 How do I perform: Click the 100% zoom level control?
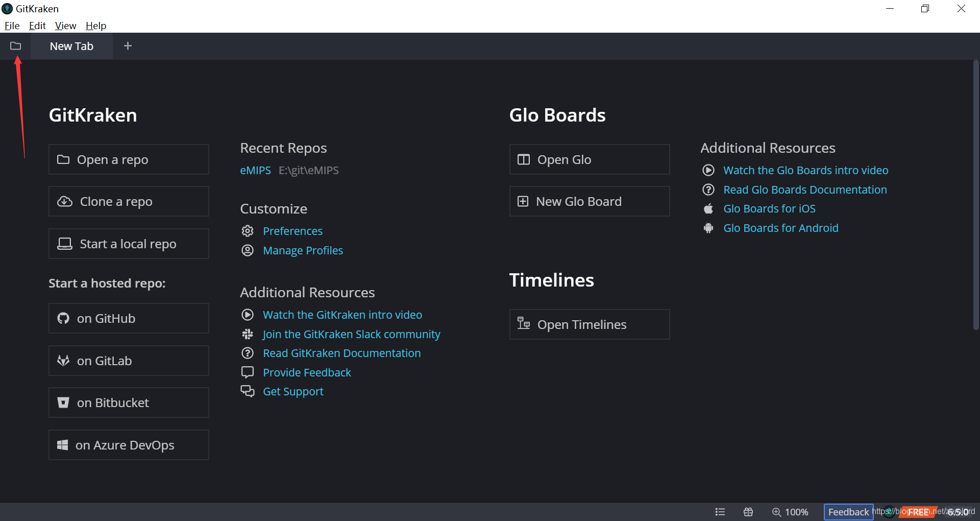[790, 512]
